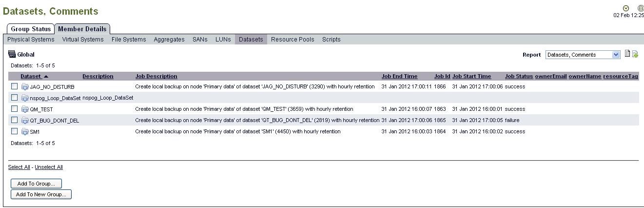Open the Scripts view
The width and height of the screenshot is (644, 208).
coord(332,40)
